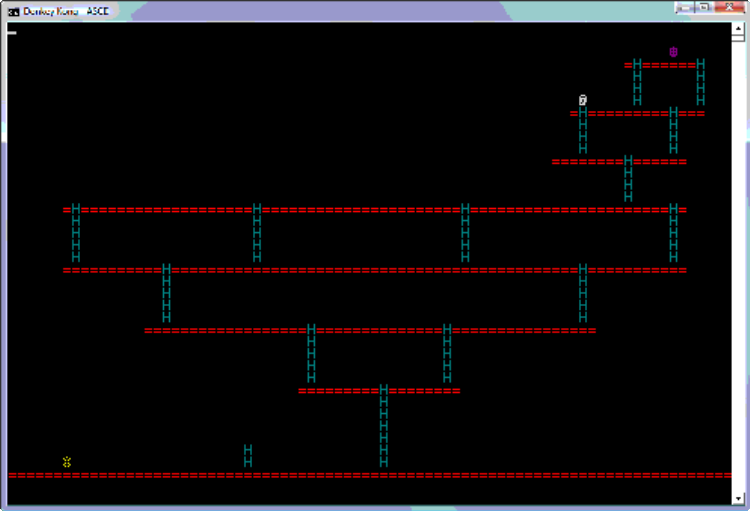Click the vertical scrollbar thumb
Screen dimensions: 750x511
(738, 38)
